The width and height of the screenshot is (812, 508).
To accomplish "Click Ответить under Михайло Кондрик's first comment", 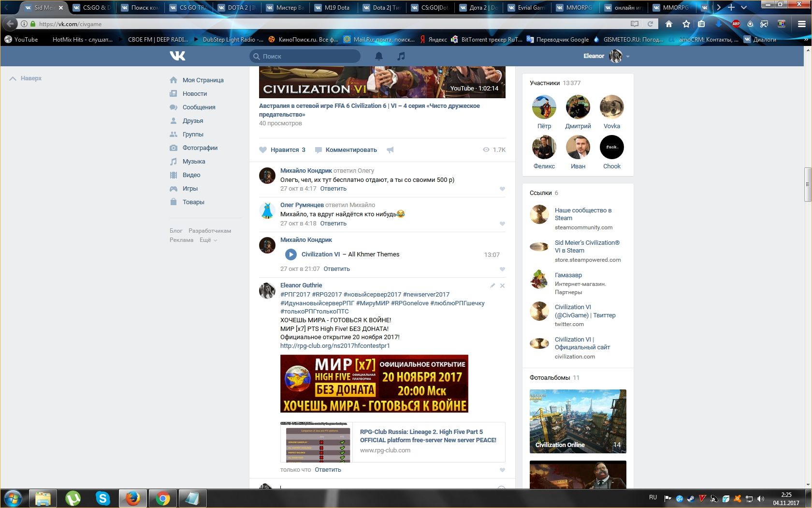I will 333,189.
